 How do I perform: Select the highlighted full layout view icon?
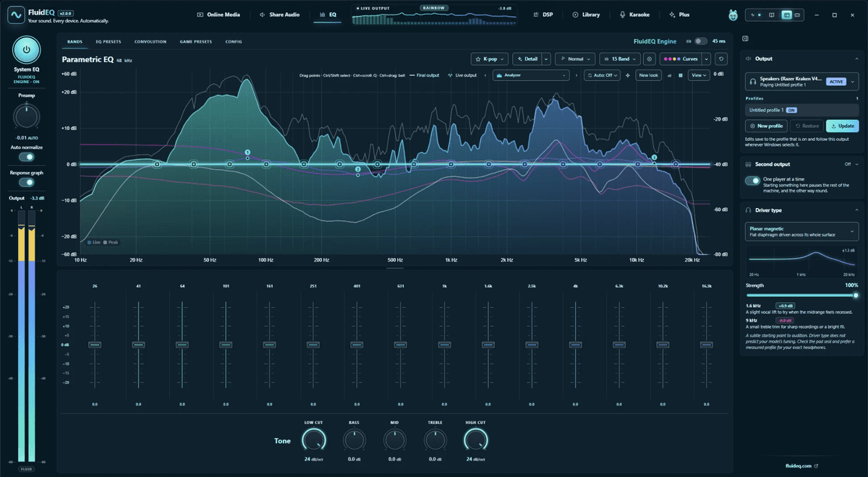(787, 14)
